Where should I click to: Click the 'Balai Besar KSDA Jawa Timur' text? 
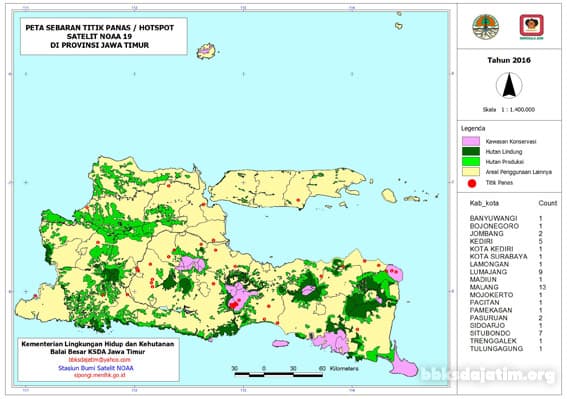98,352
